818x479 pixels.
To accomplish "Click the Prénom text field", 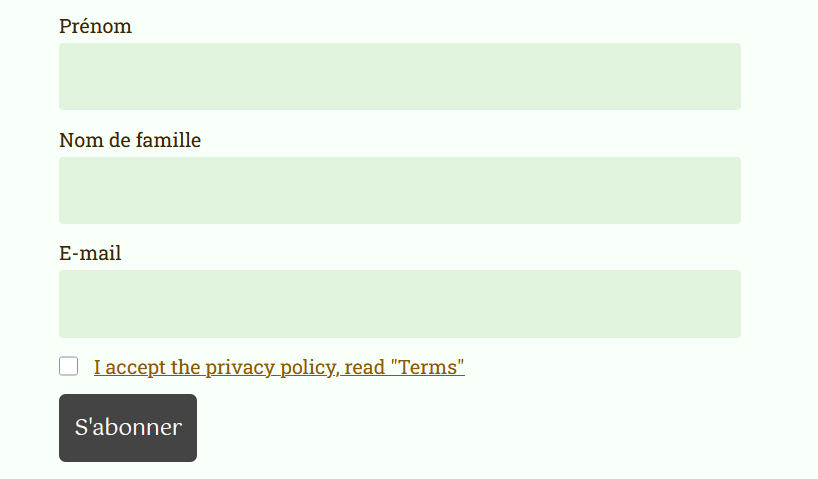I will tap(399, 76).
